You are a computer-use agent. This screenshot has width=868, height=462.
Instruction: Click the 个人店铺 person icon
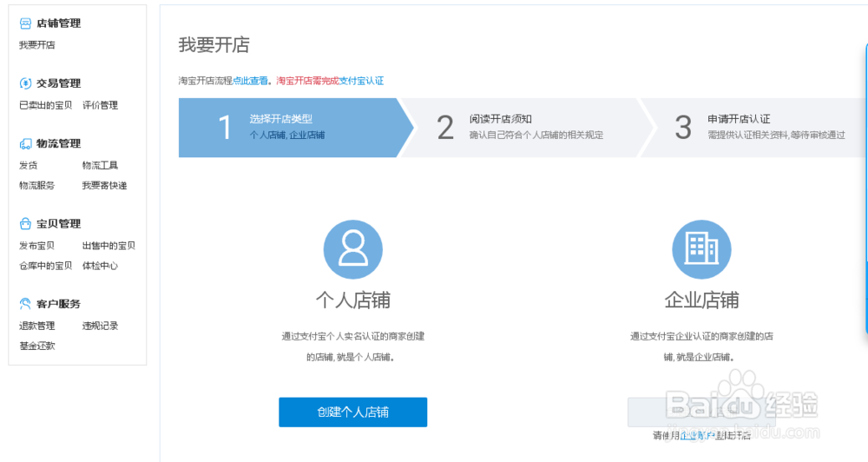click(x=353, y=249)
